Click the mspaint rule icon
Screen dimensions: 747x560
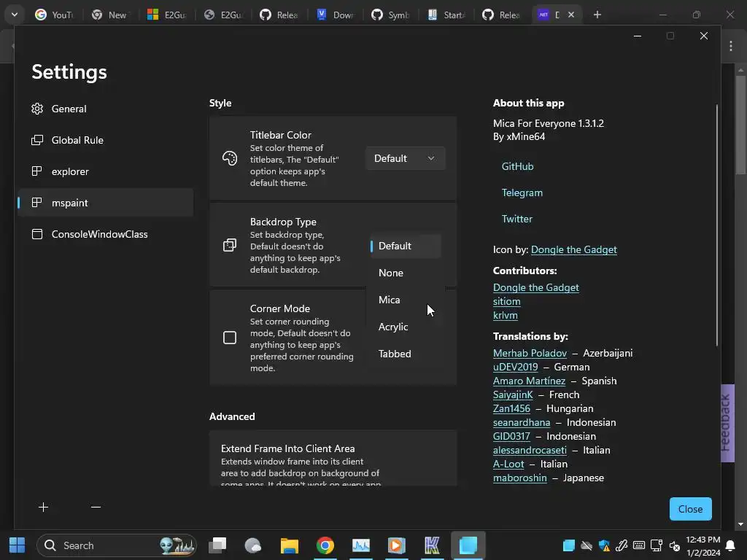point(36,203)
